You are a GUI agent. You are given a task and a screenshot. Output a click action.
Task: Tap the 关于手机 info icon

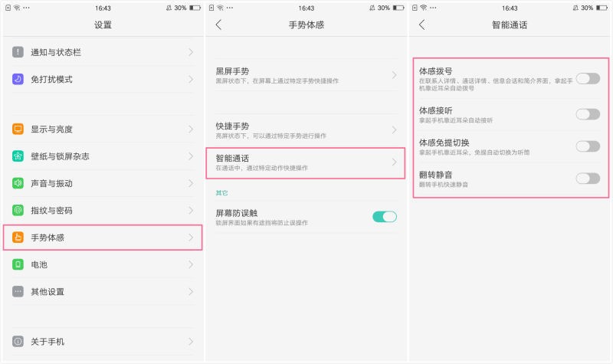[x=18, y=341]
